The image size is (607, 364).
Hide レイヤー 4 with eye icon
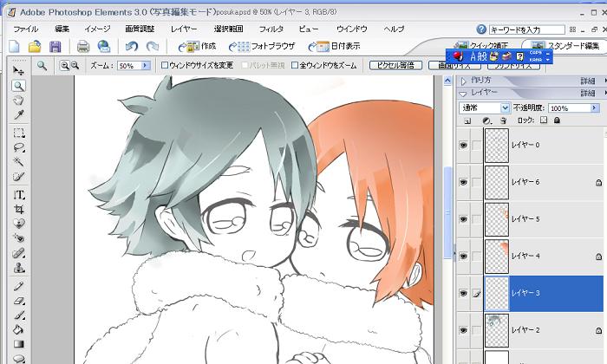(x=463, y=256)
